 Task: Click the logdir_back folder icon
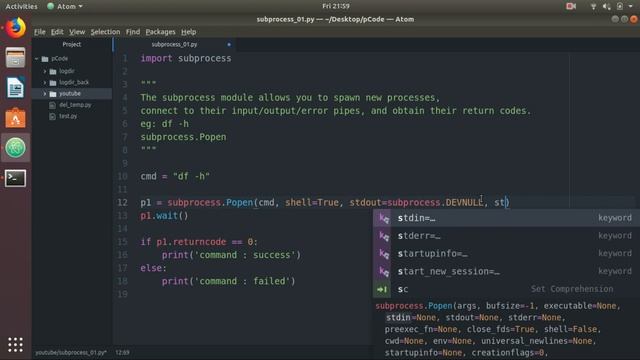coord(53,82)
